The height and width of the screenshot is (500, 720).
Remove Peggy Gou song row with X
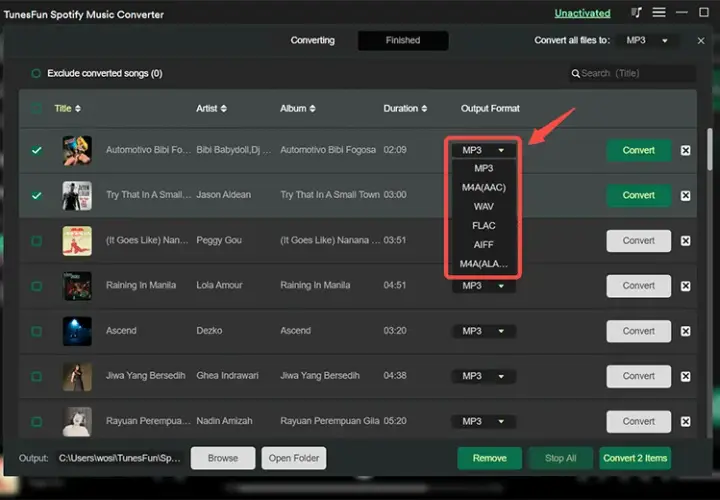(x=685, y=241)
